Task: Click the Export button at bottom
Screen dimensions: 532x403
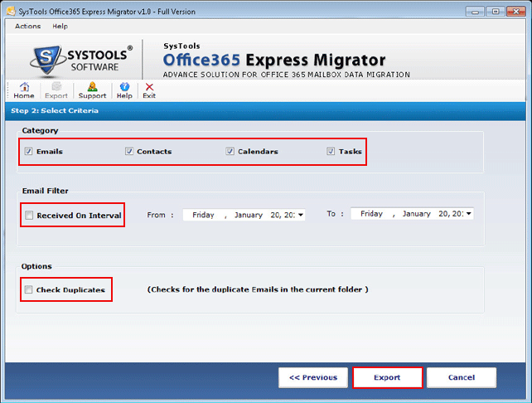Action: 387,377
